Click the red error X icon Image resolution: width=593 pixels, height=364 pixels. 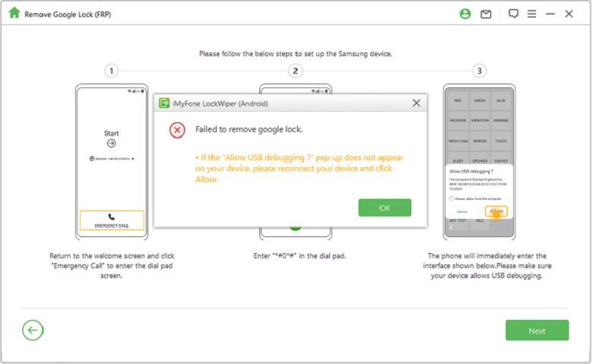tap(177, 131)
